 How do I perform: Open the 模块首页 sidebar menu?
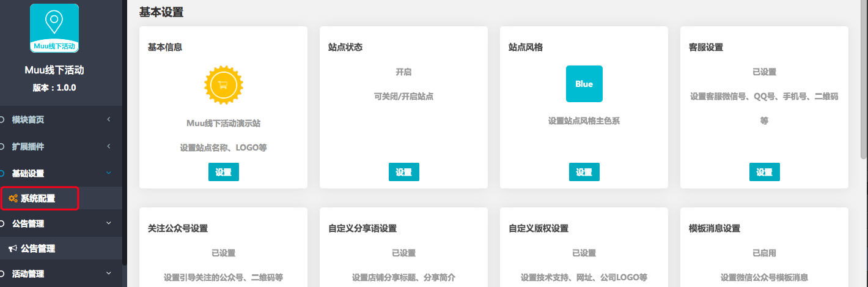pos(61,120)
